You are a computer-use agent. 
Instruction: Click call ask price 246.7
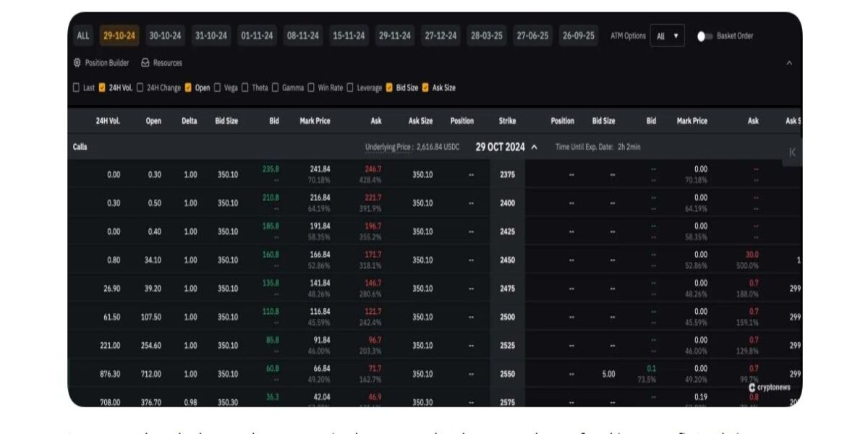click(373, 169)
